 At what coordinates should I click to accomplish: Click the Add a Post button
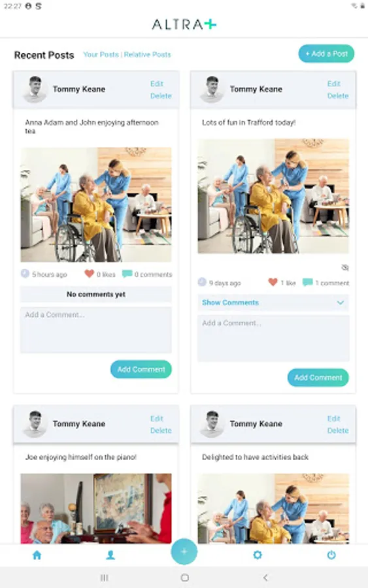326,54
